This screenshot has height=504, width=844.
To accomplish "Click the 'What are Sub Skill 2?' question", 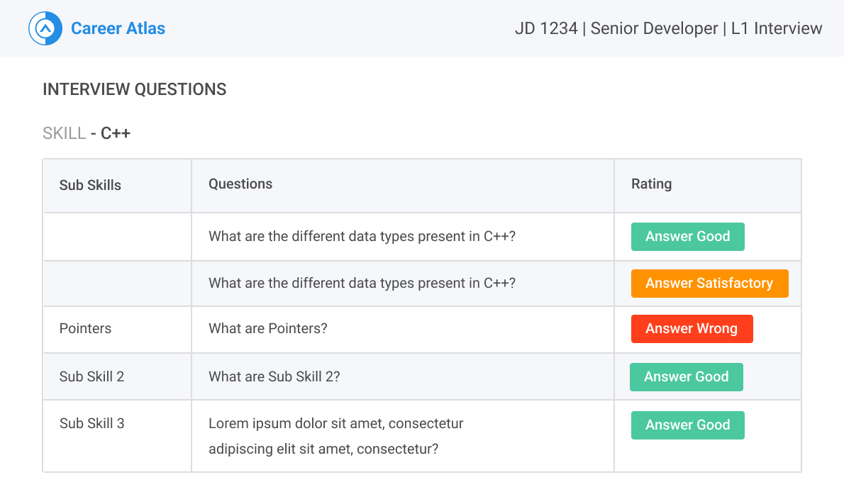I will click(x=274, y=377).
